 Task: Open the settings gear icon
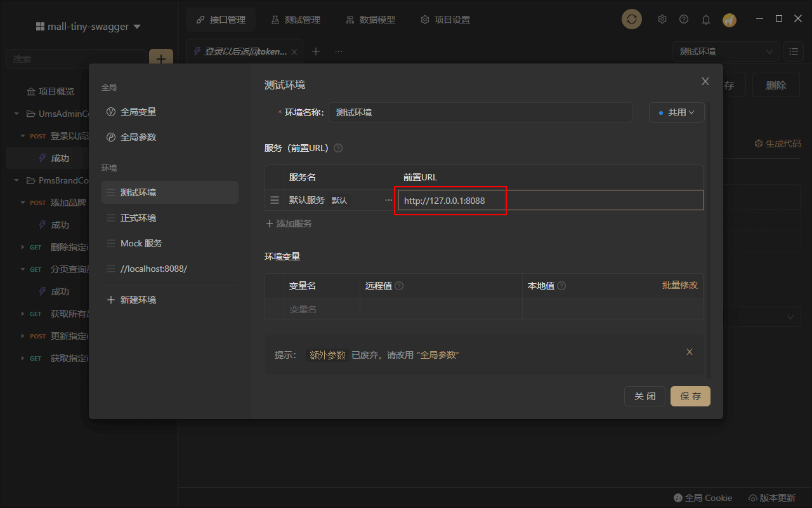coord(662,19)
